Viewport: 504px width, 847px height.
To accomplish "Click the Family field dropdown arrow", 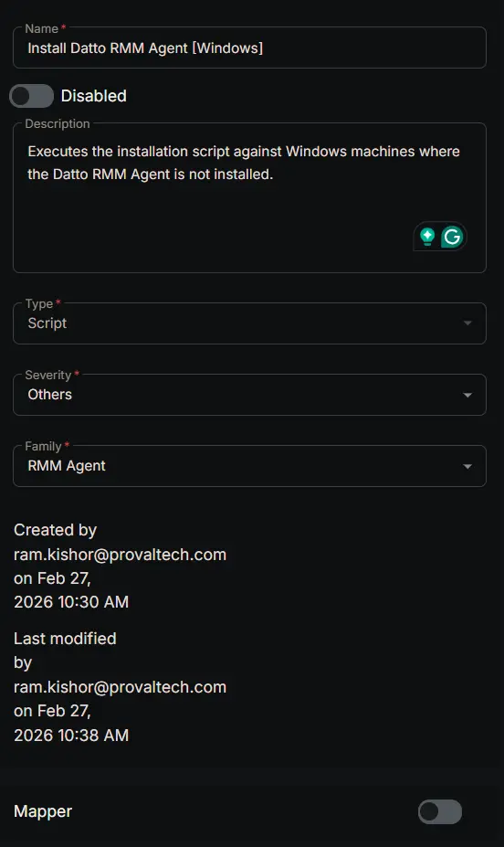I will (467, 466).
